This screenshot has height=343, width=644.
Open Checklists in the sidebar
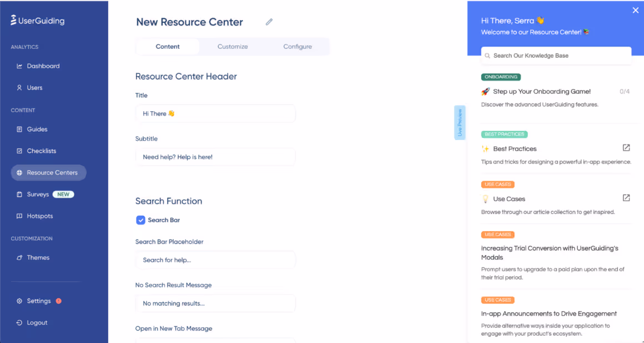[42, 151]
